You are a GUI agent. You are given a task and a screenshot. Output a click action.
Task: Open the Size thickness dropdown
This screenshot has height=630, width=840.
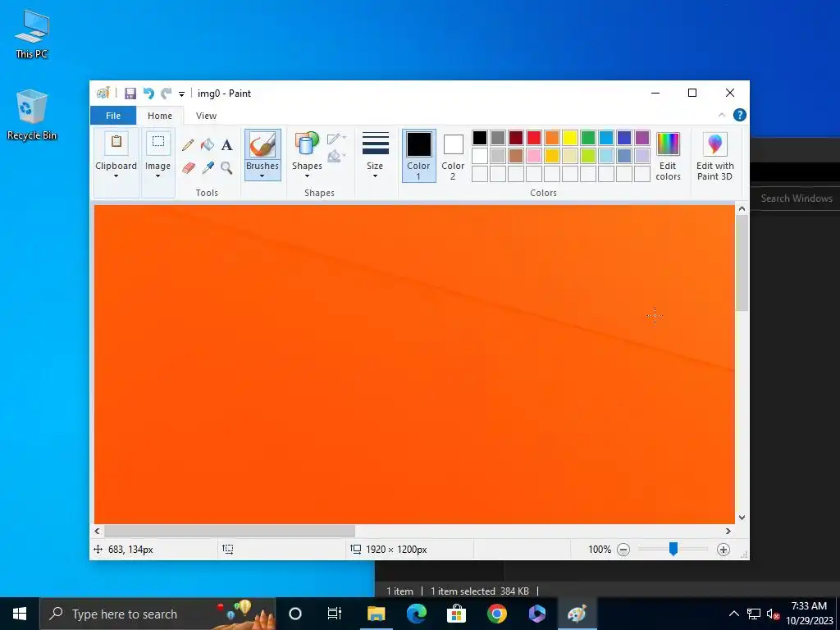[375, 156]
